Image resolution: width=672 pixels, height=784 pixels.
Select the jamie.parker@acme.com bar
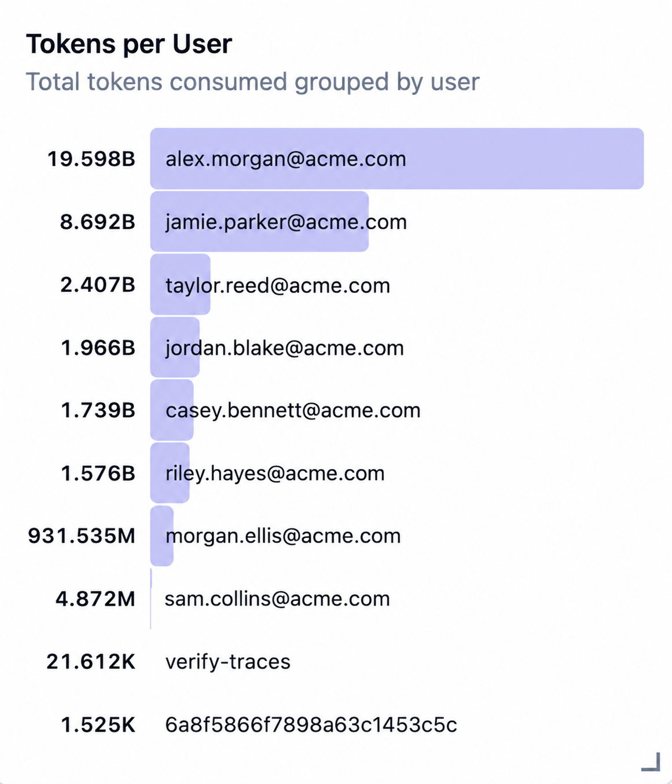pos(259,222)
